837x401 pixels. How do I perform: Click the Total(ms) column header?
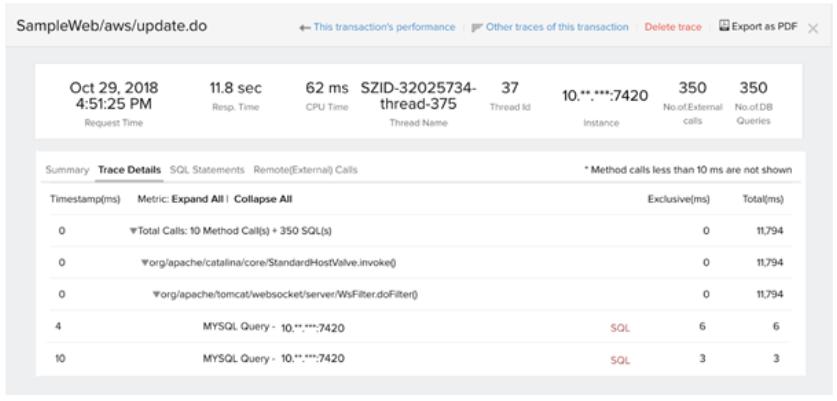pyautogui.click(x=763, y=199)
